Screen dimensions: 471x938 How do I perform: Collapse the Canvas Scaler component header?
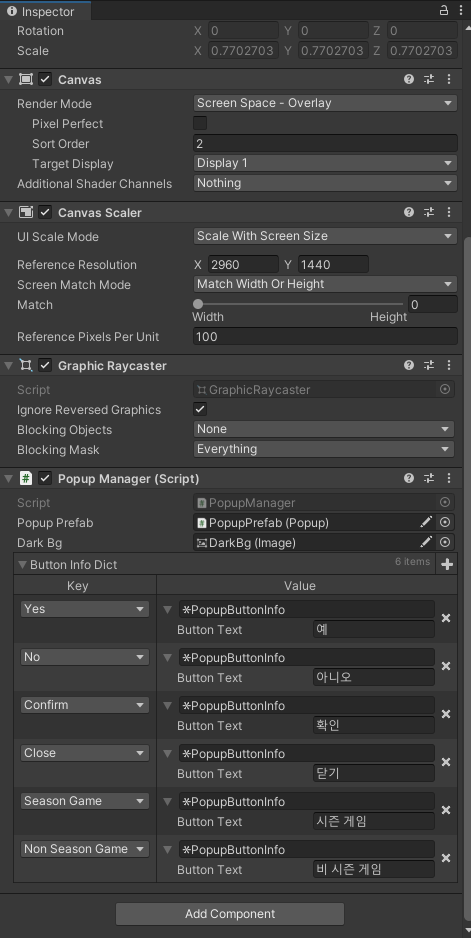[x=8, y=212]
